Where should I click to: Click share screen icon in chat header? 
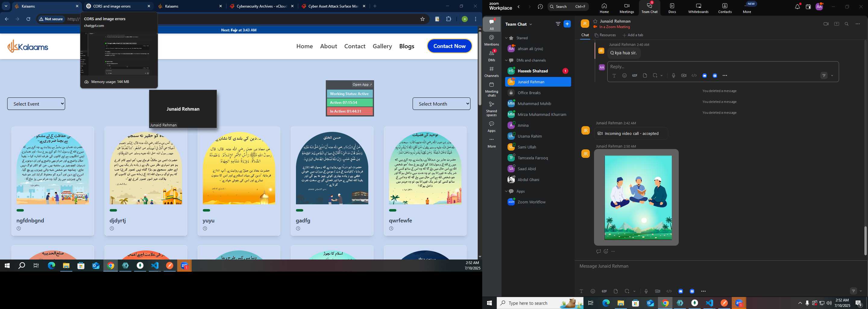click(x=836, y=24)
